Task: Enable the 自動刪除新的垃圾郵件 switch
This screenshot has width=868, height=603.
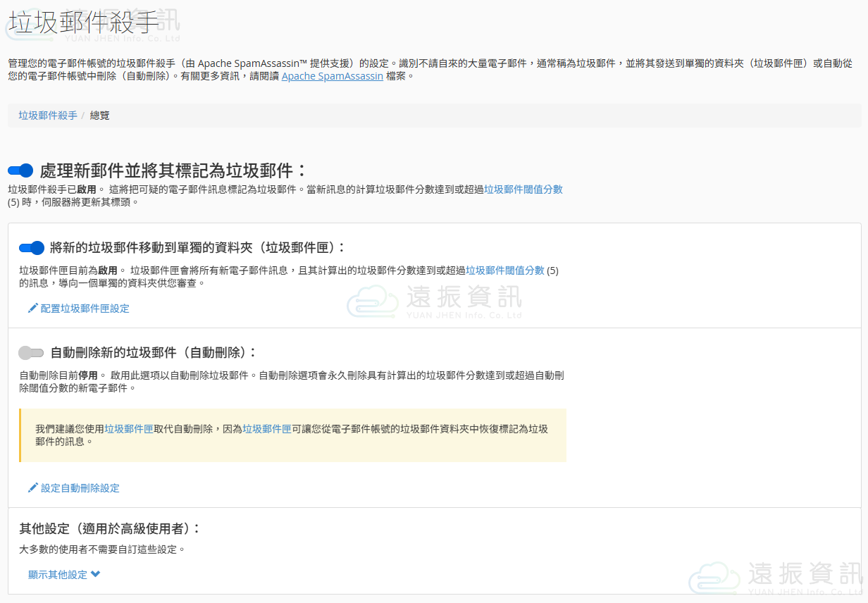Action: [x=32, y=353]
